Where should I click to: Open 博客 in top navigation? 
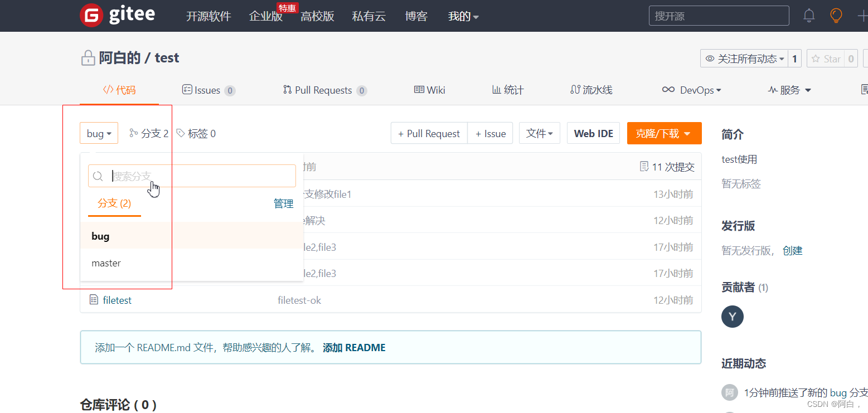pyautogui.click(x=416, y=16)
